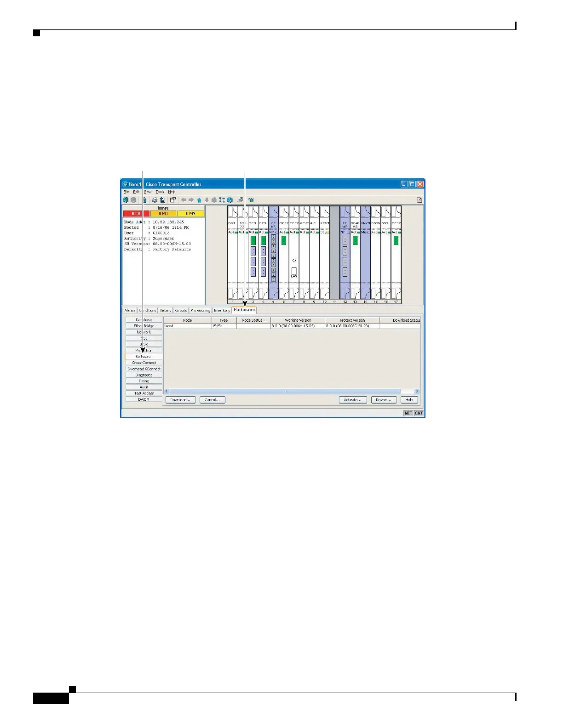Image resolution: width=563 pixels, height=728 pixels.
Task: Open the DWDM subtab
Action: 144,399
